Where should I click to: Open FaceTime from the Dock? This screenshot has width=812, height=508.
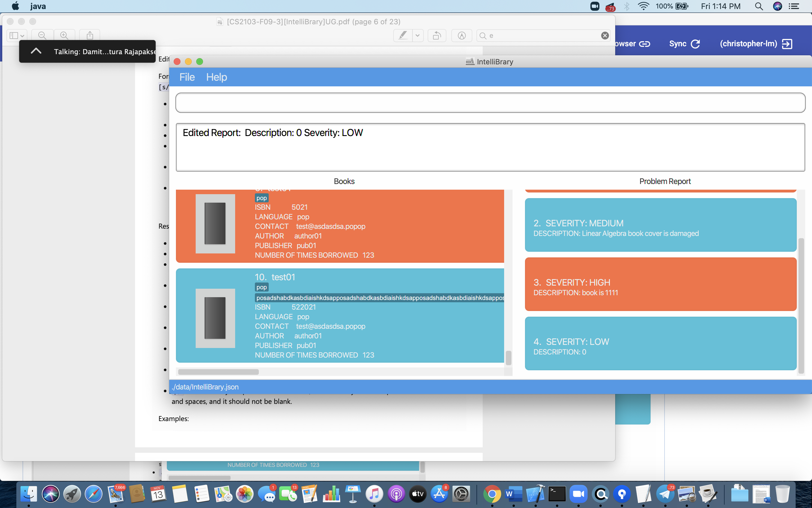tap(288, 494)
